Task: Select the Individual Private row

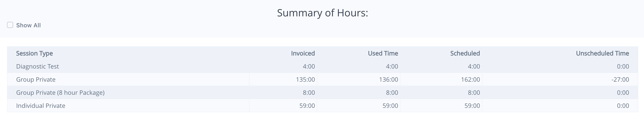Action: [41, 106]
